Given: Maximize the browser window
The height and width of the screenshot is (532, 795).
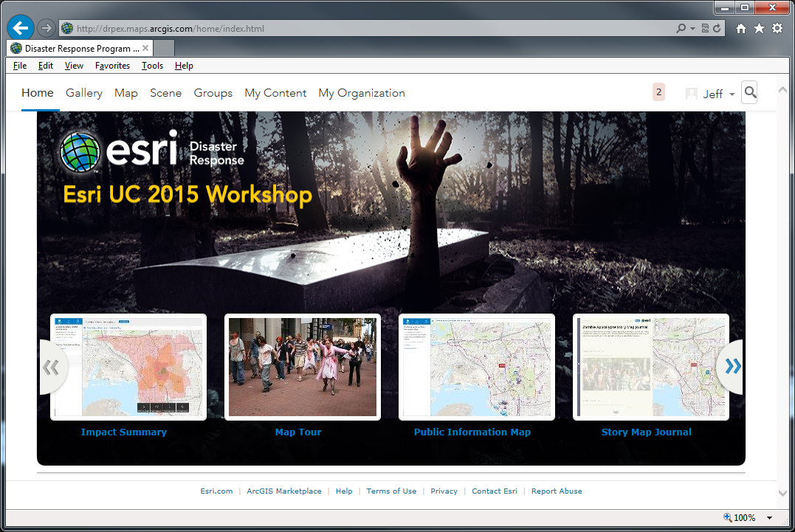Looking at the screenshot, I should click(x=745, y=7).
